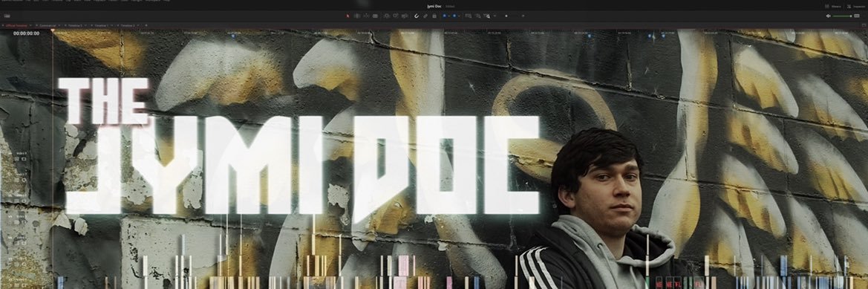Click the second blue marker icon

454,16
